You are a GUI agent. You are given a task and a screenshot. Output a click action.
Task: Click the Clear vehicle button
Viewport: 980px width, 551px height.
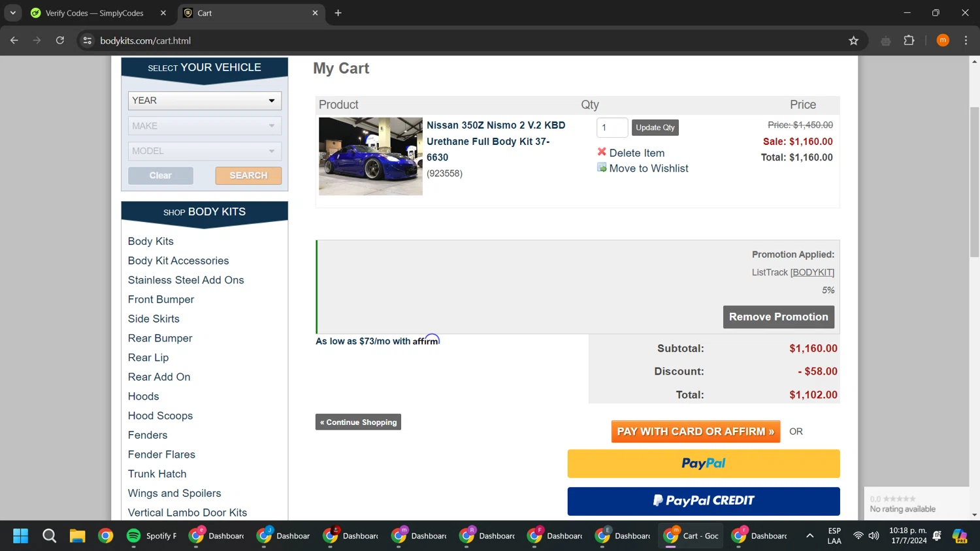pyautogui.click(x=161, y=176)
